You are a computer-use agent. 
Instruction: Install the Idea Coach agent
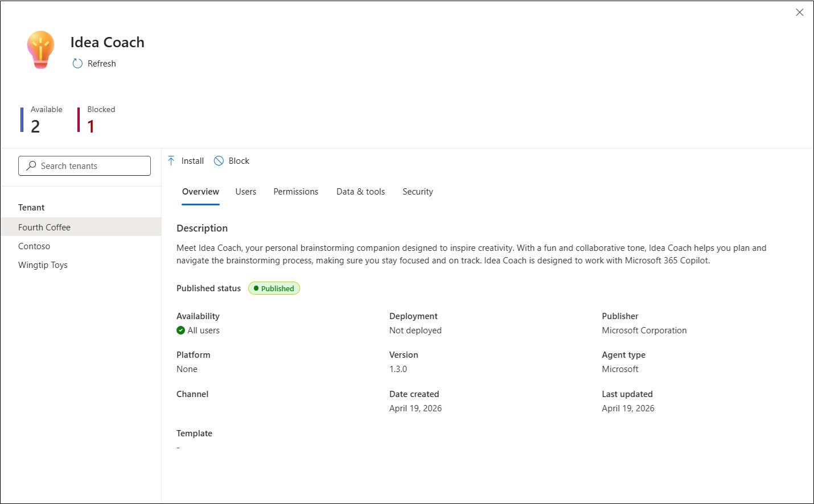coord(186,161)
